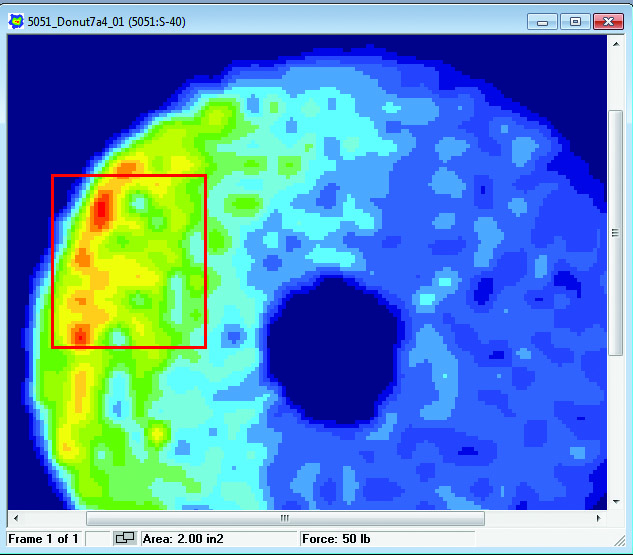Image resolution: width=633 pixels, height=555 pixels.
Task: Click the horizontal scrollbar left arrow
Action: (x=15, y=518)
